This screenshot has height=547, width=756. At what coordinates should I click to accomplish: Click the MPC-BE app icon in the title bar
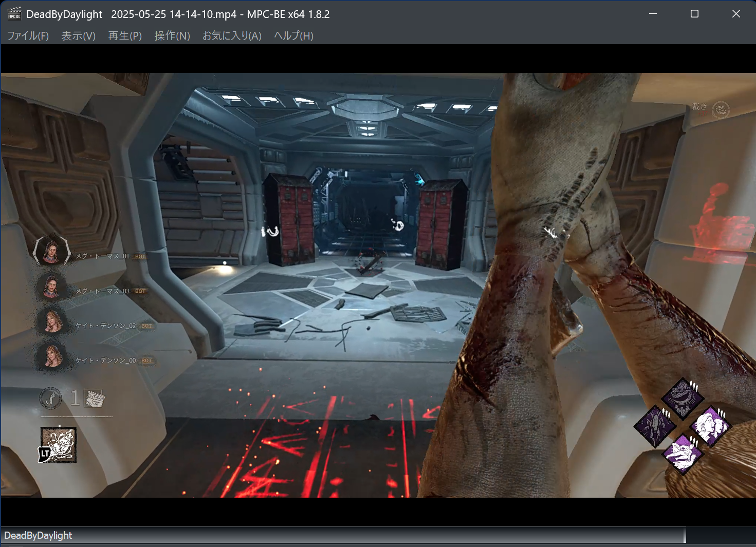tap(14, 13)
